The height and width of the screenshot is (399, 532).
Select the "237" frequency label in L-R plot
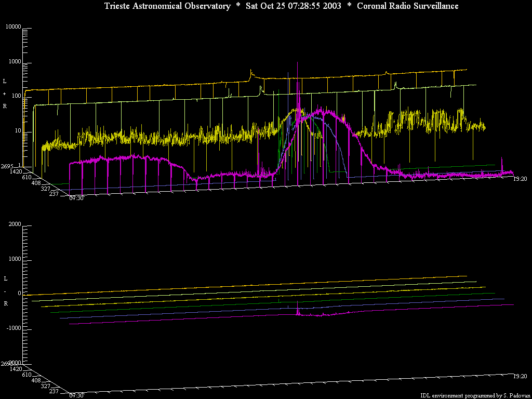pos(54,391)
